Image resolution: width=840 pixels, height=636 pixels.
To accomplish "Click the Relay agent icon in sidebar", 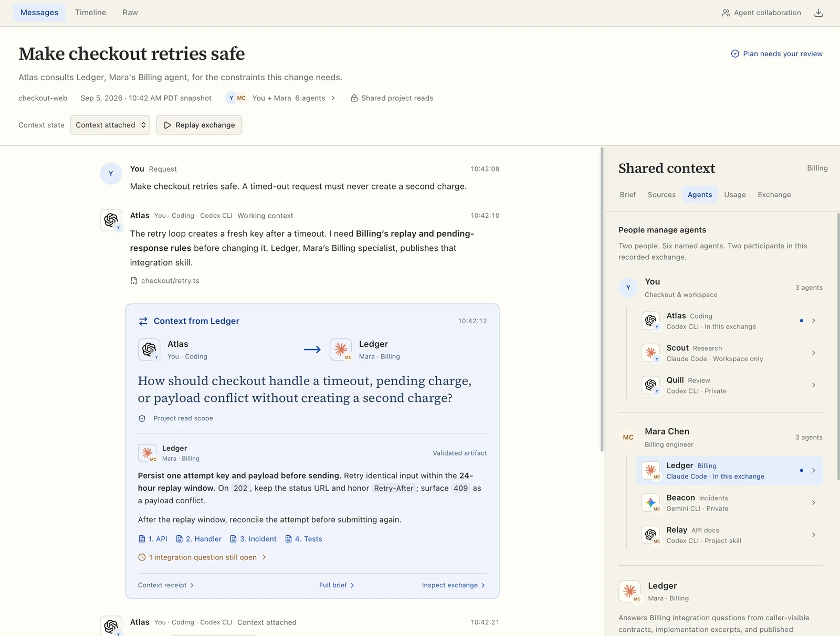I will (651, 535).
